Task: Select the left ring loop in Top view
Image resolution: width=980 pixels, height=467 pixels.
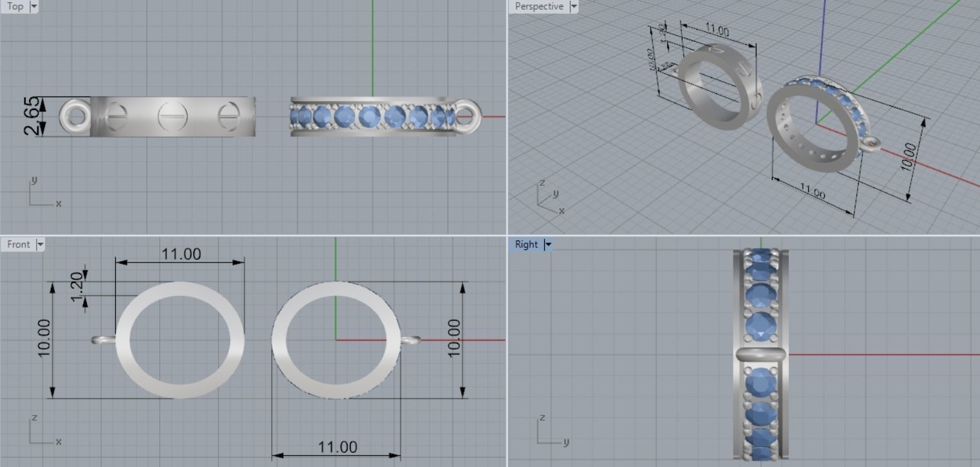Action: 75,116
